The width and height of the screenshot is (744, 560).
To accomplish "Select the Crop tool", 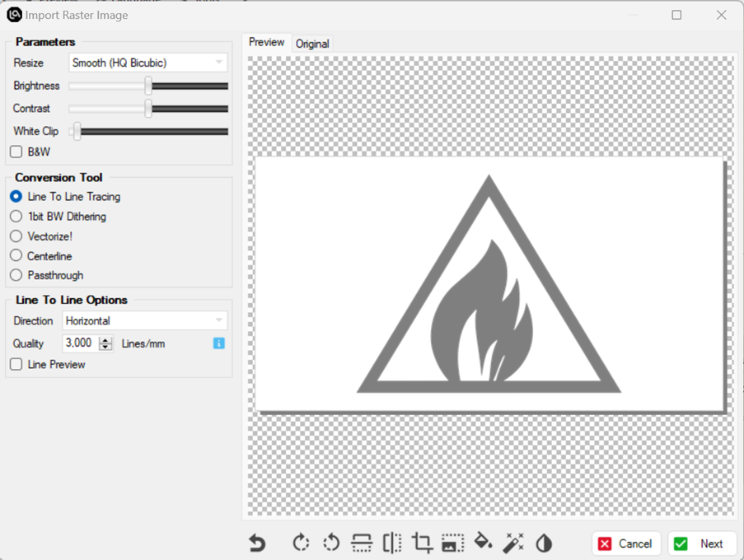I will [x=421, y=543].
